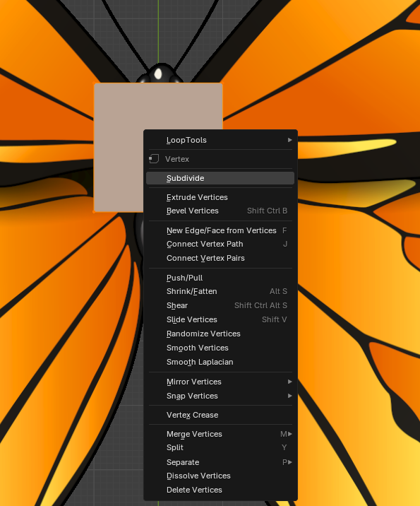
Task: Open the LoopTools submenu
Action: click(x=220, y=140)
